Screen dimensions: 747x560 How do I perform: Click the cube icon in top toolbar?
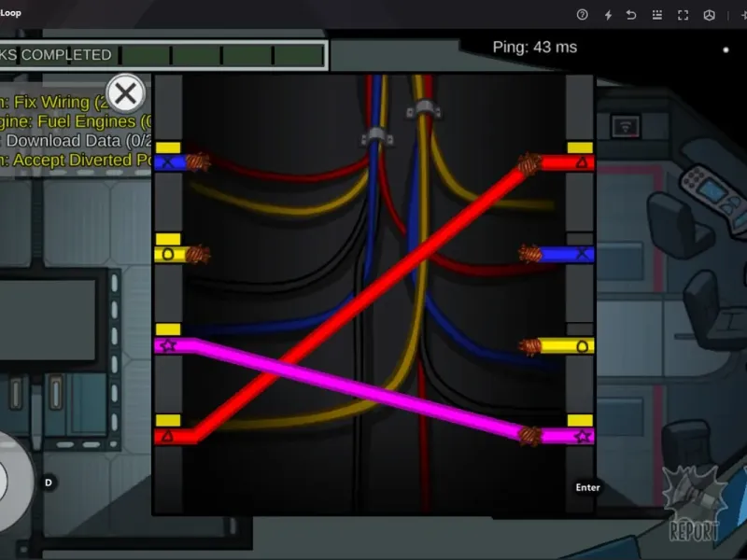pyautogui.click(x=709, y=15)
